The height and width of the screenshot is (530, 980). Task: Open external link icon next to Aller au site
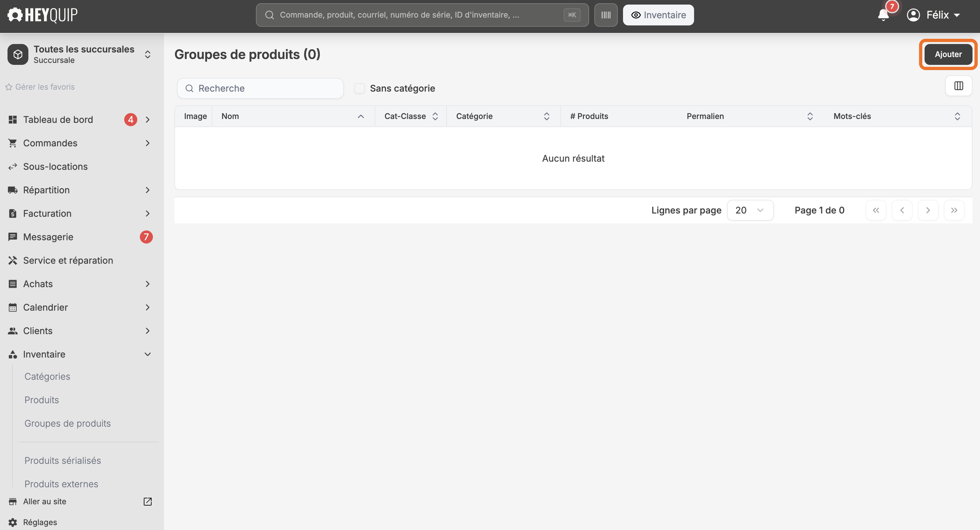pos(148,501)
